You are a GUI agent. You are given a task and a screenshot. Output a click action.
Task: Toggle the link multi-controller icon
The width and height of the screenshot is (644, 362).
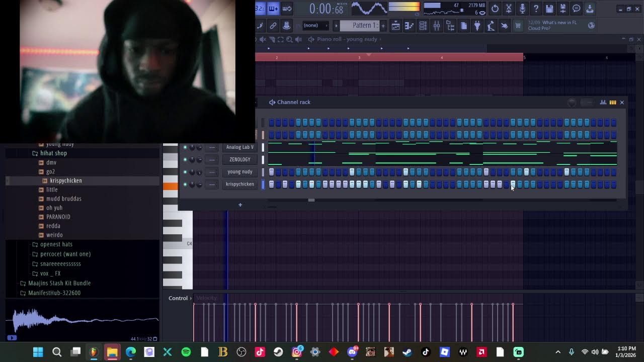(273, 26)
